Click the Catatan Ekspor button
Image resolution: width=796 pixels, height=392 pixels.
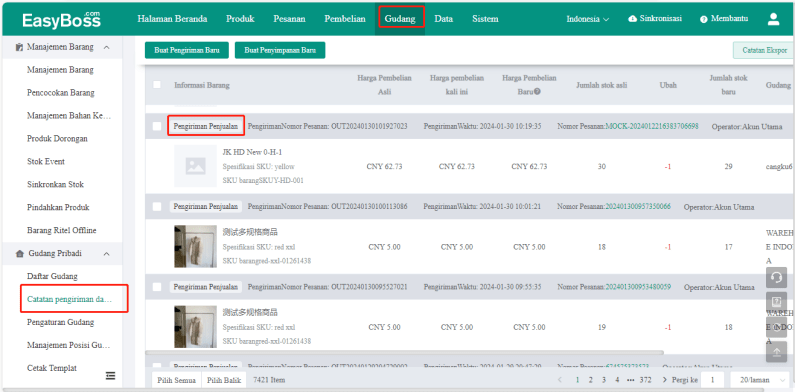click(765, 50)
